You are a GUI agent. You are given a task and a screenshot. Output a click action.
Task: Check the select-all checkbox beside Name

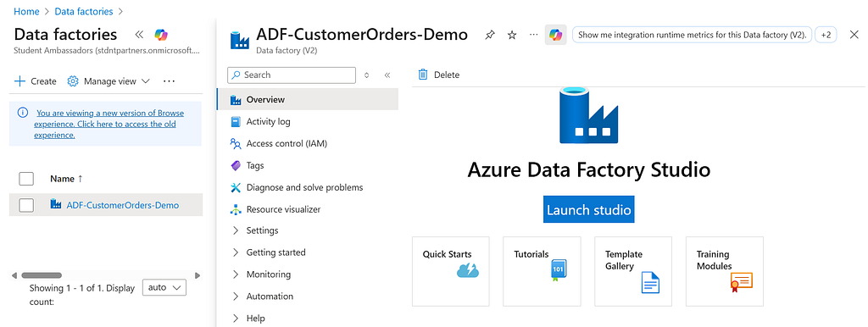pyautogui.click(x=26, y=179)
